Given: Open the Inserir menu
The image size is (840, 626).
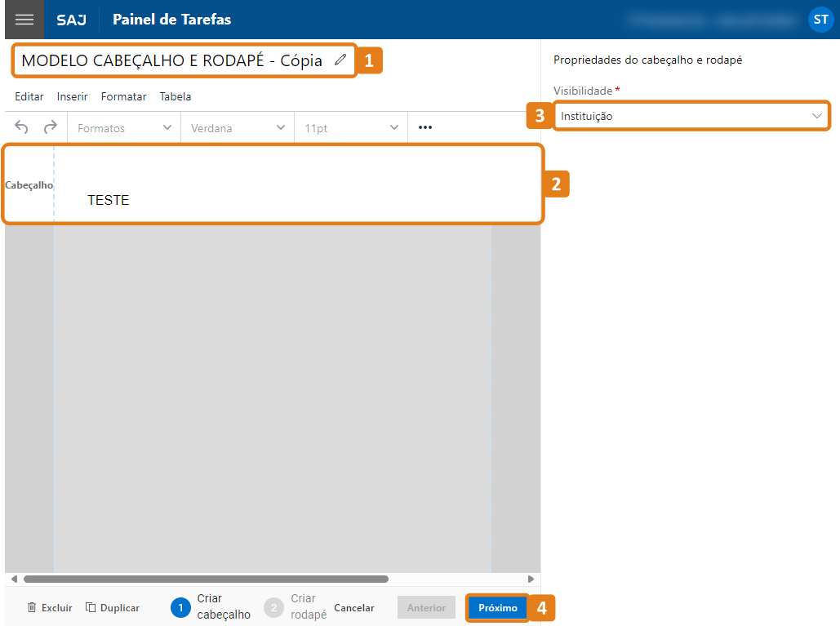Looking at the screenshot, I should pos(73,96).
